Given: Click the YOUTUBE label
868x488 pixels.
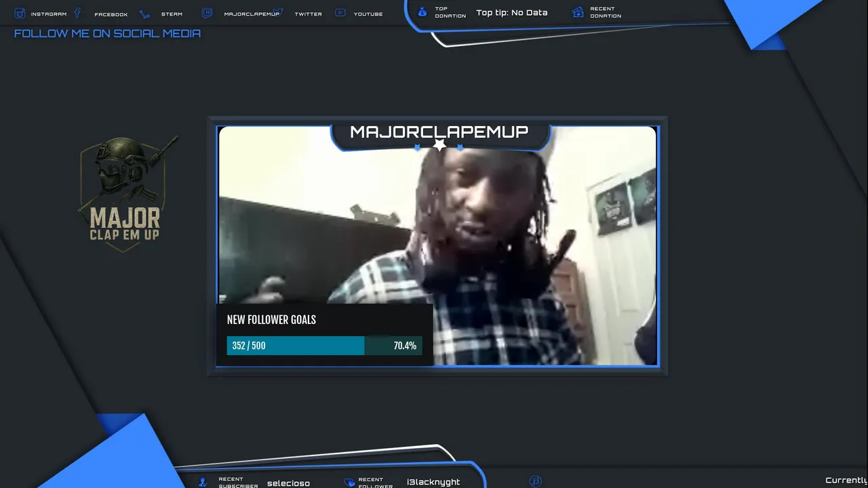Looking at the screenshot, I should [x=368, y=14].
